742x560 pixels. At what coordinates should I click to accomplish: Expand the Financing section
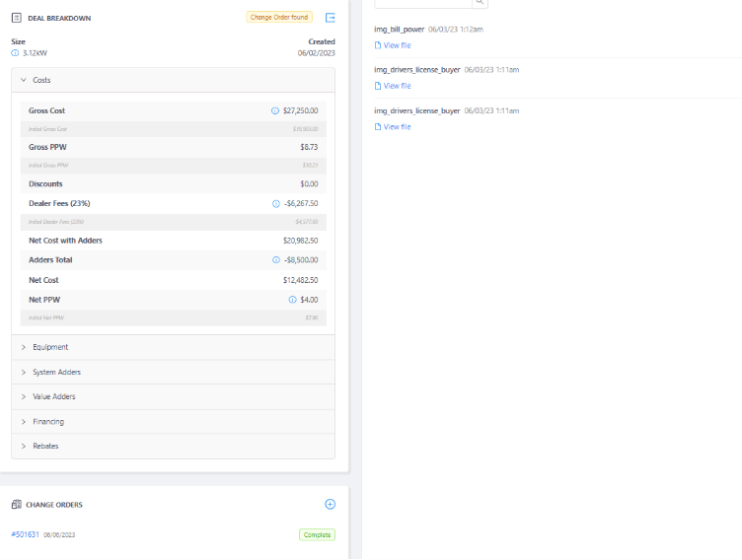[x=47, y=421]
